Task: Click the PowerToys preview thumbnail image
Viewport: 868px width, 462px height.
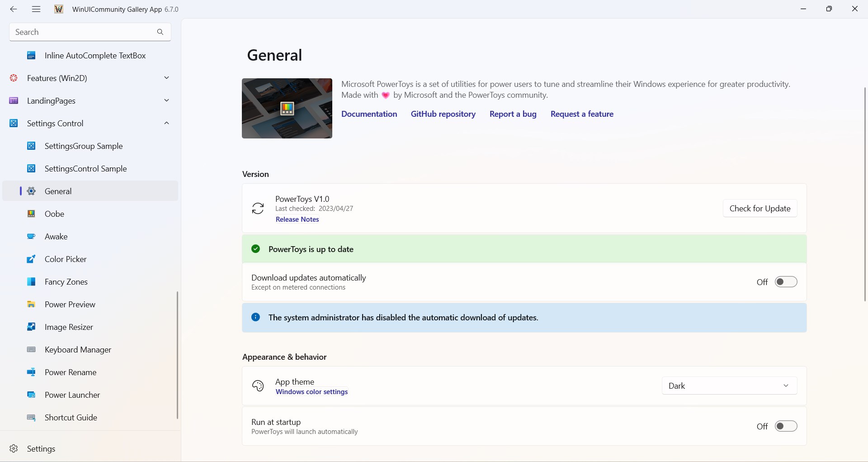Action: coord(287,108)
